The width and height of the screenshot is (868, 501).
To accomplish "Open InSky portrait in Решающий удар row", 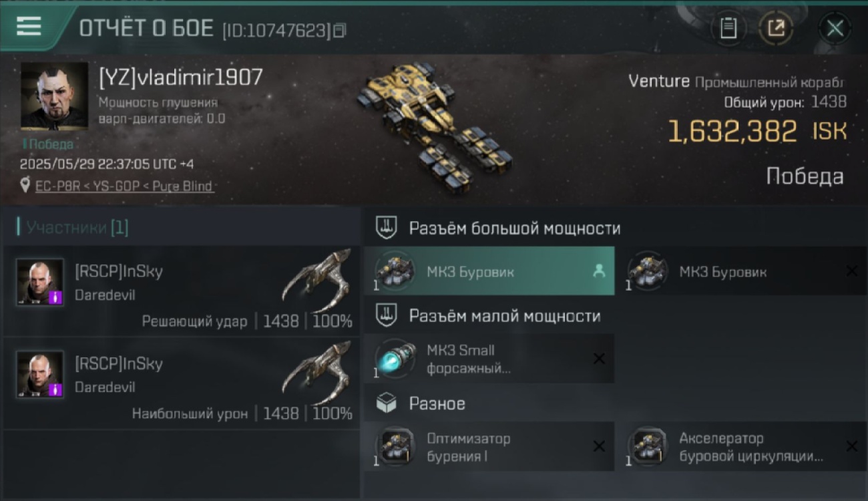I will tap(40, 282).
